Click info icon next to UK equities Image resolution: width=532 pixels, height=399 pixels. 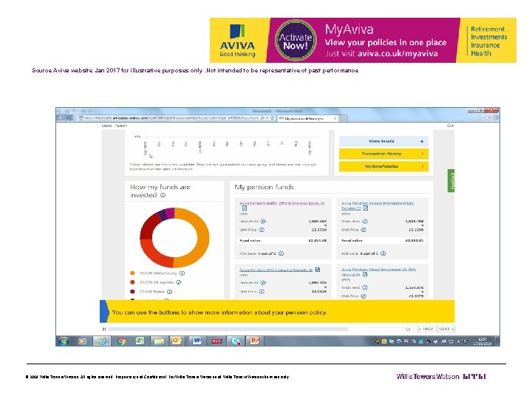179,282
